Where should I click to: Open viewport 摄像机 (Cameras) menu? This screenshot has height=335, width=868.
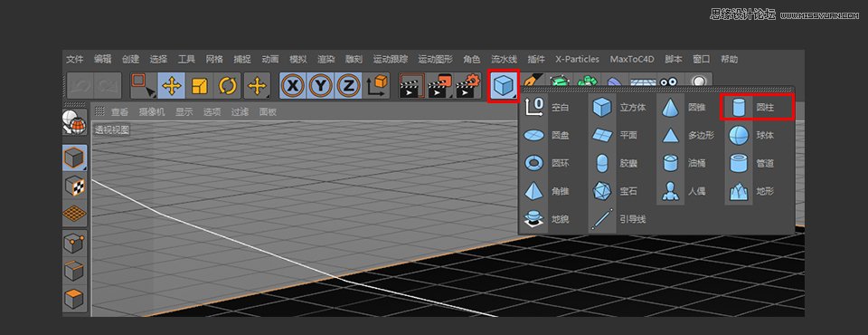(x=152, y=111)
